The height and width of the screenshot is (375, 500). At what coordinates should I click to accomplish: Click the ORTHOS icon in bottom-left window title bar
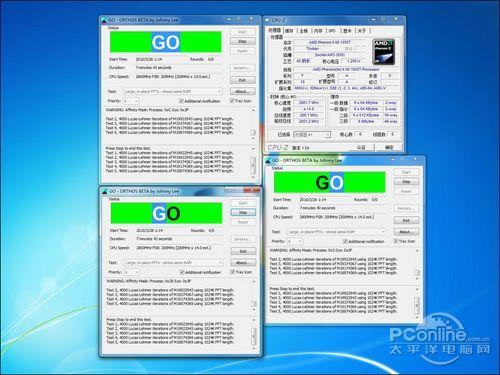click(105, 191)
